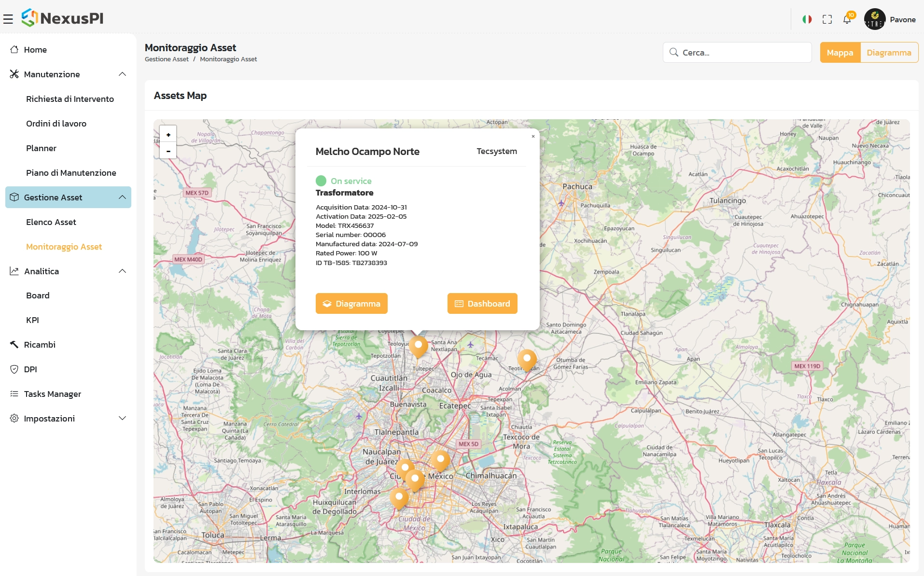The height and width of the screenshot is (576, 924).
Task: Collapse the Manutenzione section chevron
Action: click(122, 74)
